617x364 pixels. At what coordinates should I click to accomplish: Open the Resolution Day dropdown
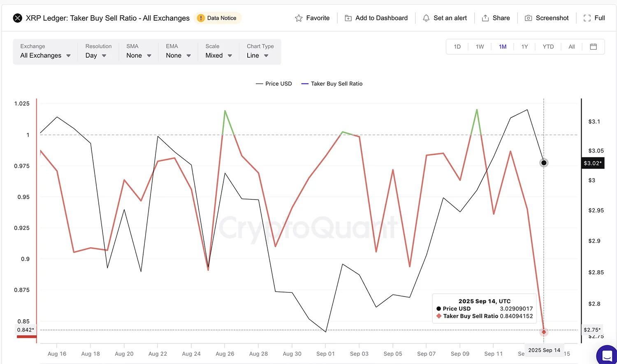[x=96, y=56]
